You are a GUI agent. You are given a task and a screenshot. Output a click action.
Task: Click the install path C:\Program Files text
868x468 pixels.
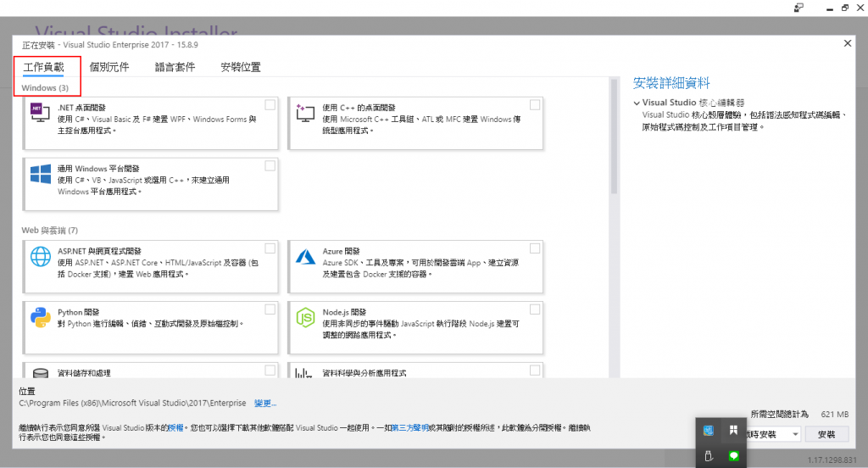coord(132,404)
